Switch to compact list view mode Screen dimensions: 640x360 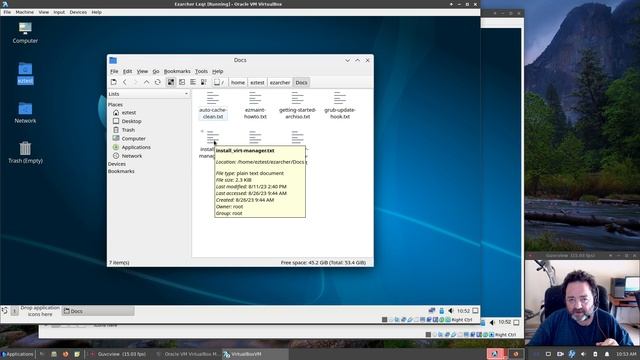coord(193,82)
